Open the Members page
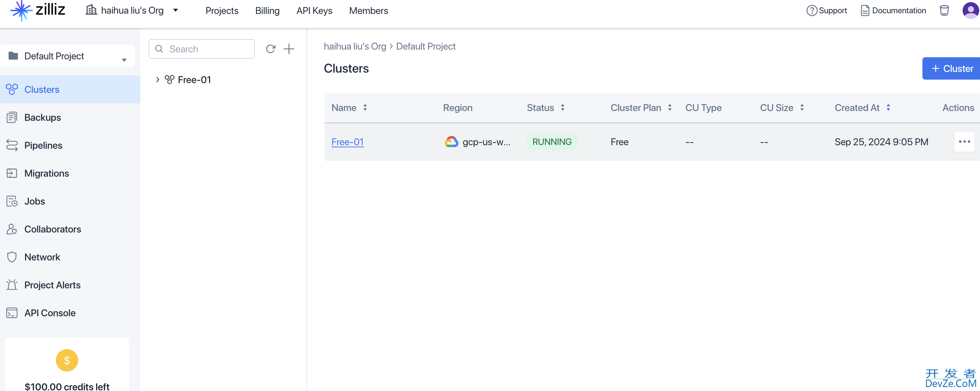The width and height of the screenshot is (980, 391). 368,11
